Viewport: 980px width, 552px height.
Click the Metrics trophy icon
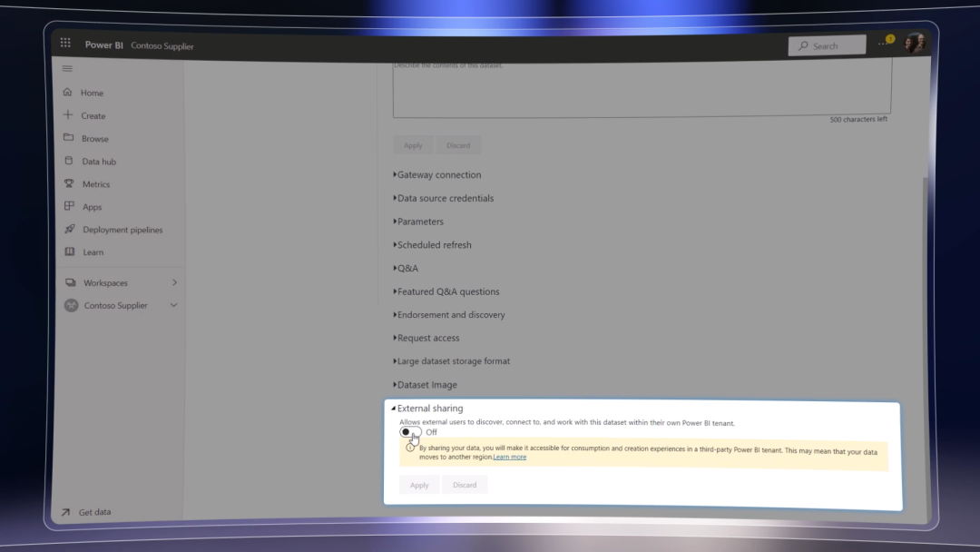(69, 183)
